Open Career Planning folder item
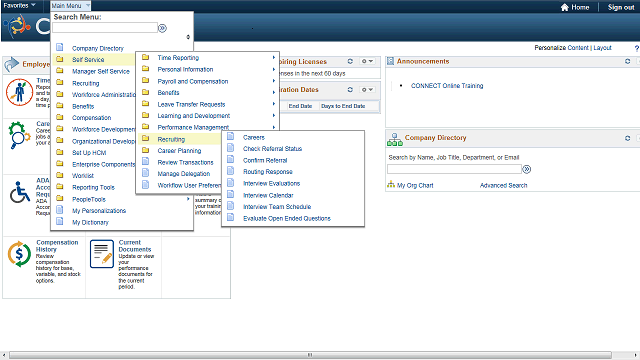The image size is (640, 360). 179,151
